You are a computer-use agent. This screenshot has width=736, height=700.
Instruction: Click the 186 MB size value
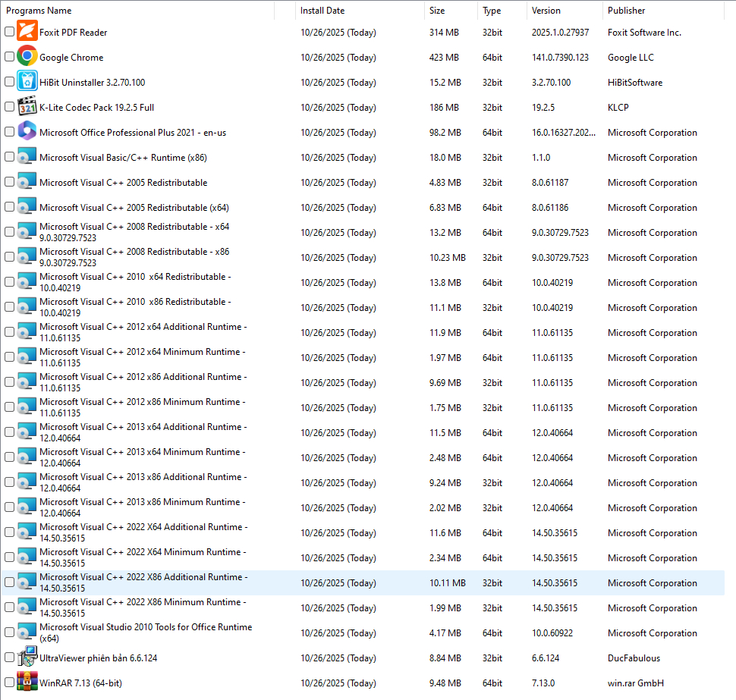click(444, 108)
